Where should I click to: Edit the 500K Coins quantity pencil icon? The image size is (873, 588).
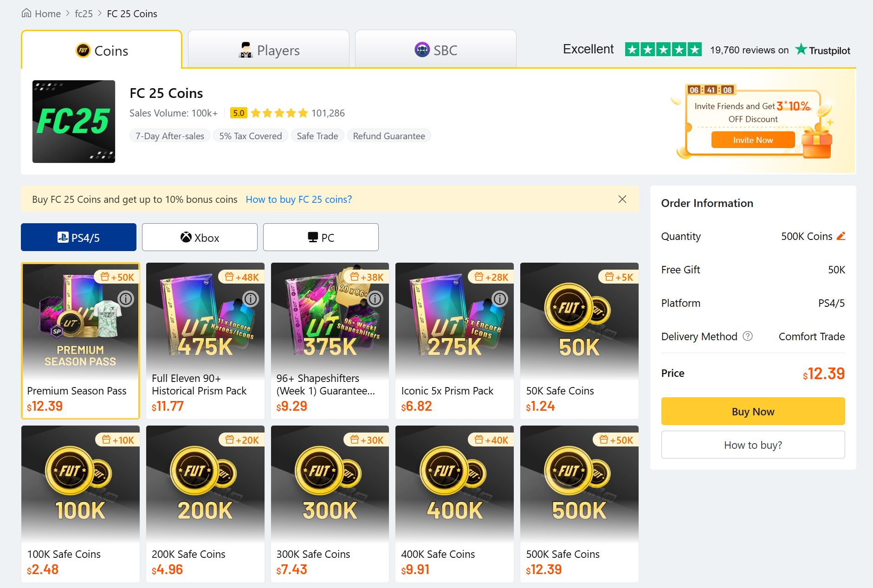841,236
